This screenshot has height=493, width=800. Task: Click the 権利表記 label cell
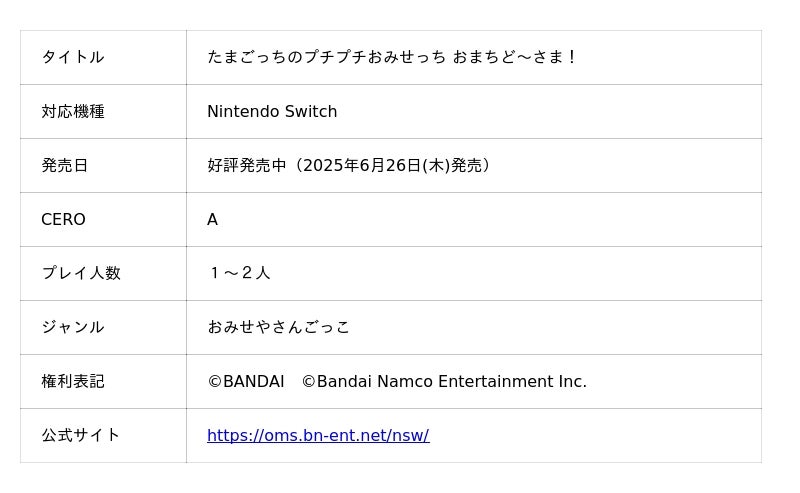point(73,382)
